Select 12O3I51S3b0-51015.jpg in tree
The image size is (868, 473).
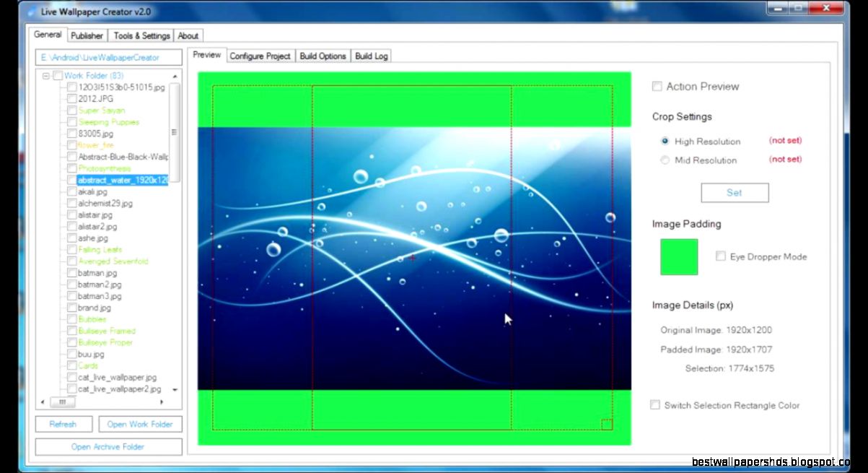click(x=121, y=87)
